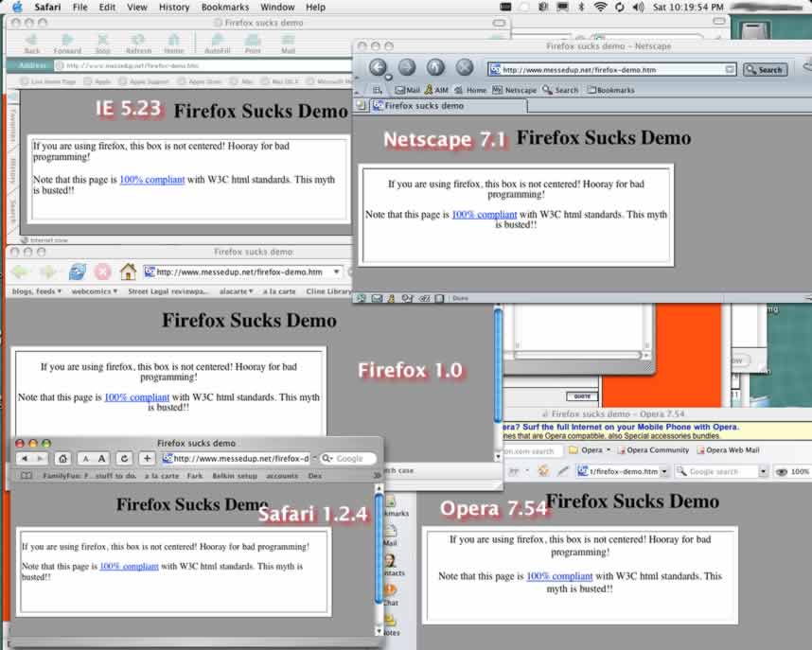Click Netscape stop round button
The image size is (812, 650).
pos(465,67)
